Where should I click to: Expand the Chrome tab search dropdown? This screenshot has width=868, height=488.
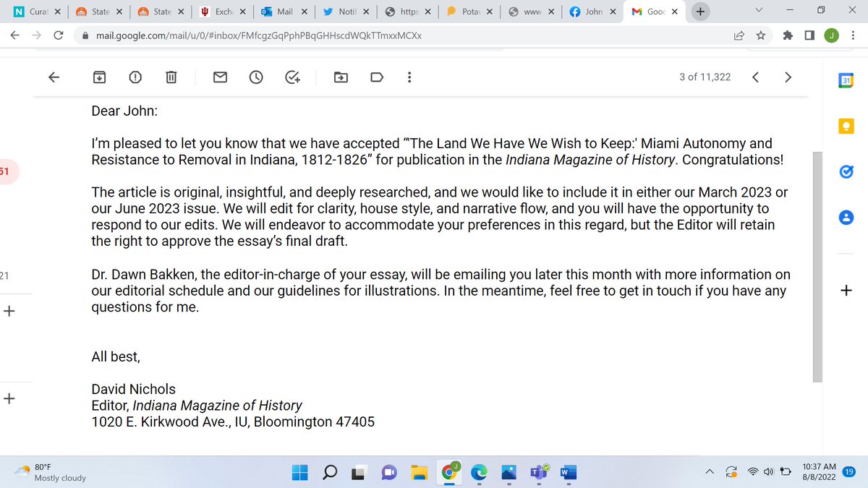pos(759,11)
